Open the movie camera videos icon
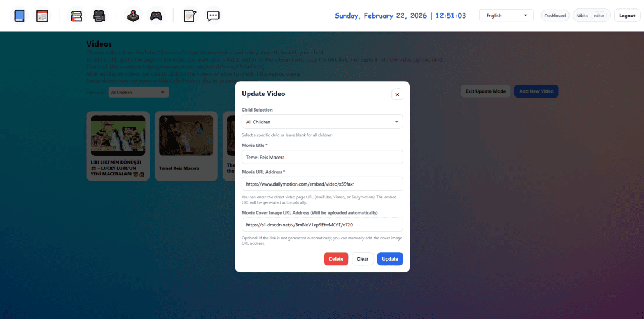644x319 pixels. 99,16
